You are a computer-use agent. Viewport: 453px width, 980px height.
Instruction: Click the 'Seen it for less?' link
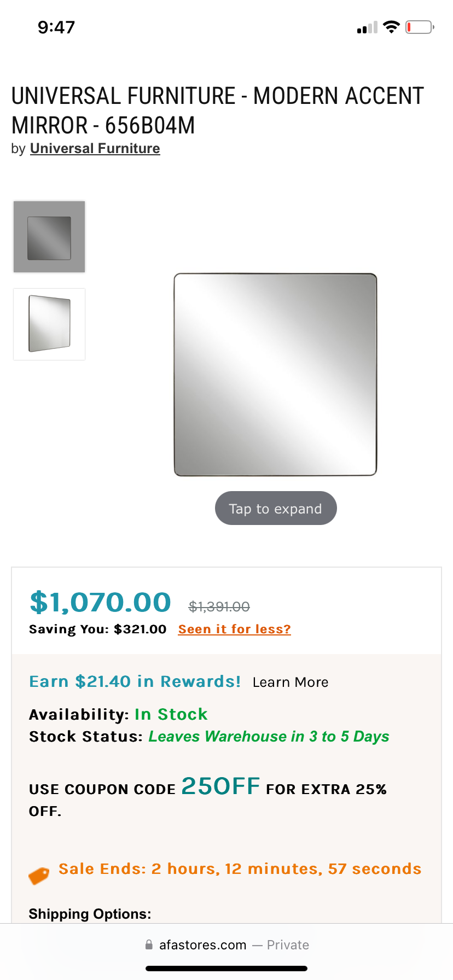tap(234, 629)
